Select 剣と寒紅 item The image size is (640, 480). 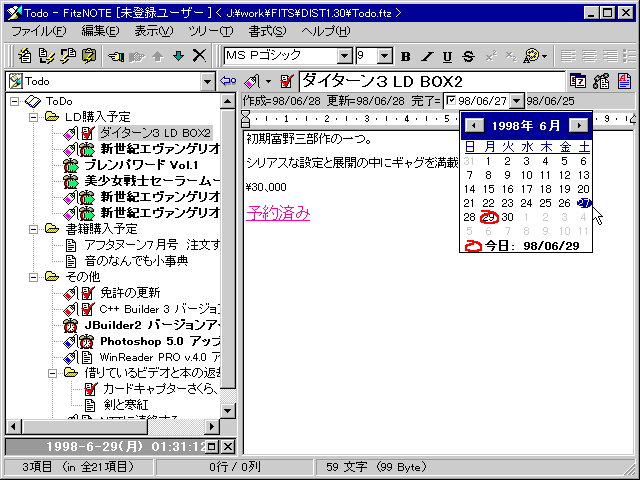pyautogui.click(x=126, y=405)
